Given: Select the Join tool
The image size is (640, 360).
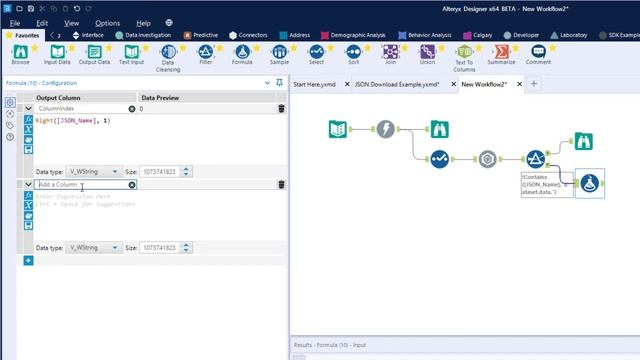Looking at the screenshot, I should pos(390,55).
